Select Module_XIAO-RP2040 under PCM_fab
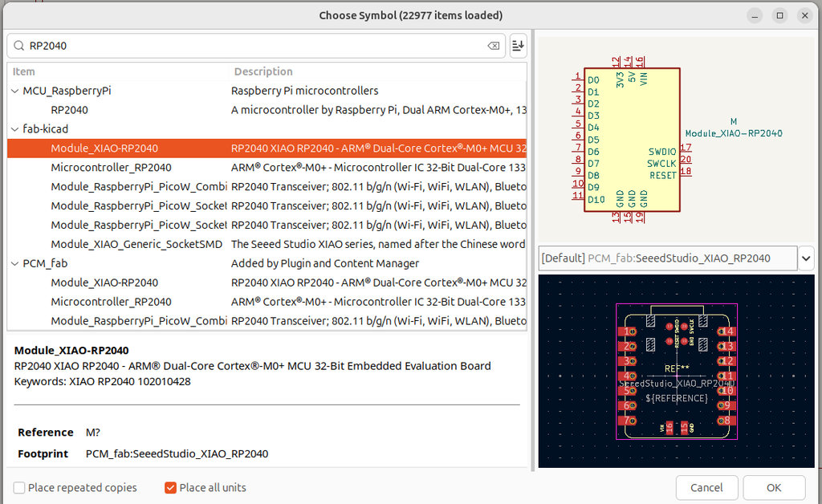Screen dimensions: 822x504 point(267,282)
